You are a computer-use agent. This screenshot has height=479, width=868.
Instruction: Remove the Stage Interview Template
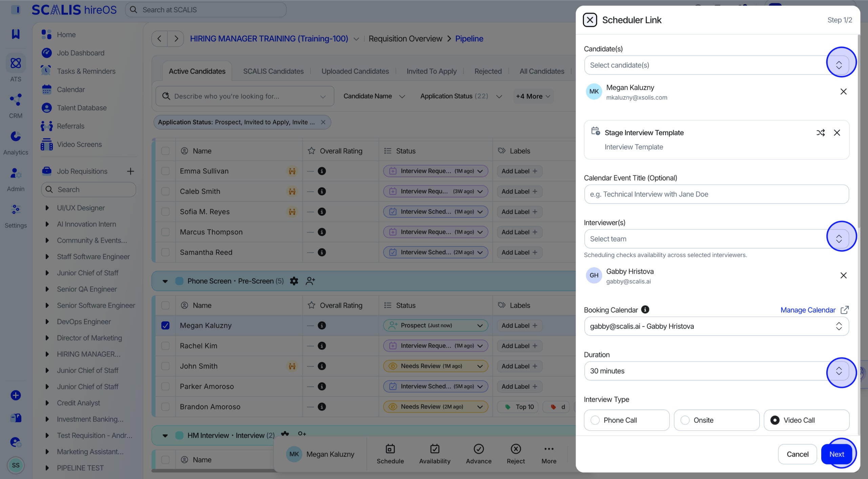837,133
